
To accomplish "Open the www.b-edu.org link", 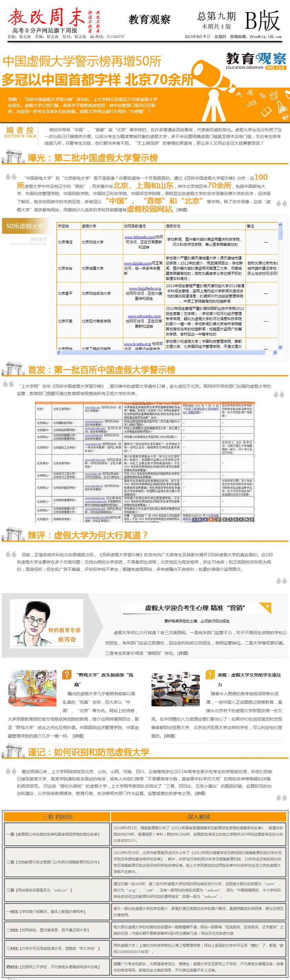I will coord(137,344).
